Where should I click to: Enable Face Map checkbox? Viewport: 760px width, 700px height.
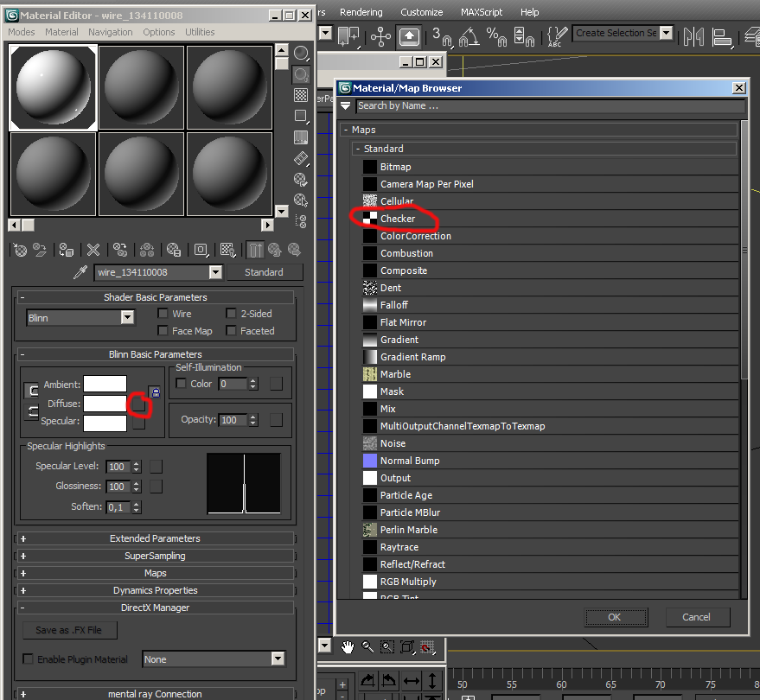click(163, 331)
